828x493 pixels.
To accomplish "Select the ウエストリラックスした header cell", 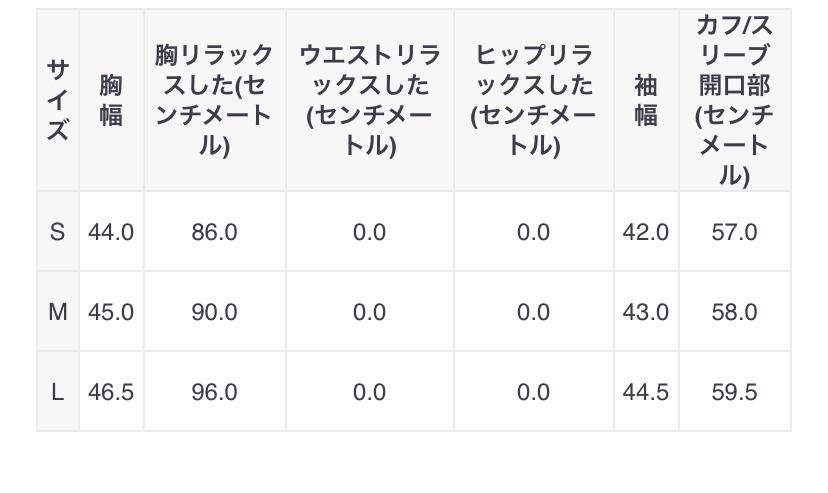I will coord(369,100).
